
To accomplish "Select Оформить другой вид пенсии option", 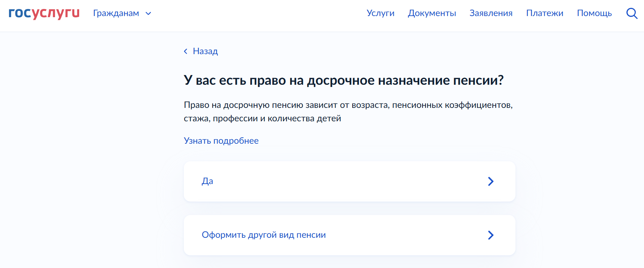I will [x=350, y=235].
